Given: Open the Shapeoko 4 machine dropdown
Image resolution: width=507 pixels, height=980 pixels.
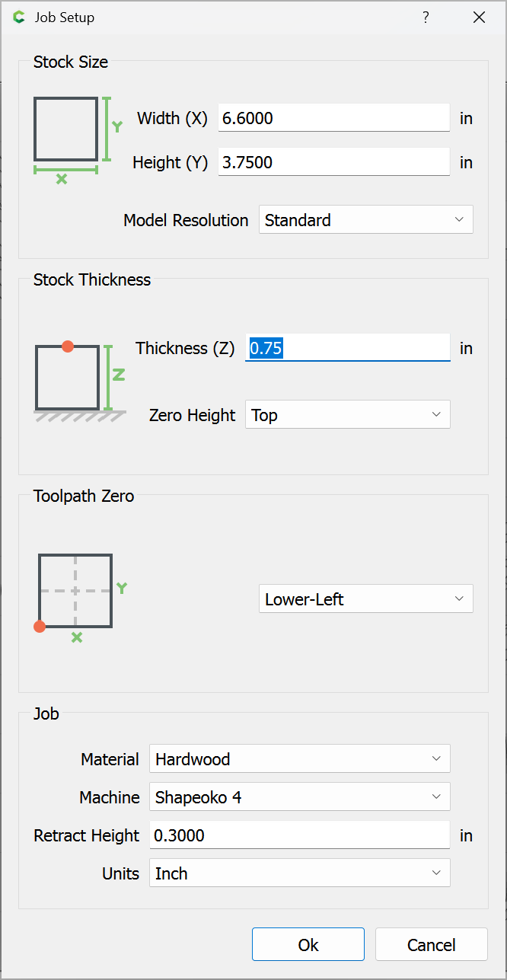Looking at the screenshot, I should [x=299, y=797].
